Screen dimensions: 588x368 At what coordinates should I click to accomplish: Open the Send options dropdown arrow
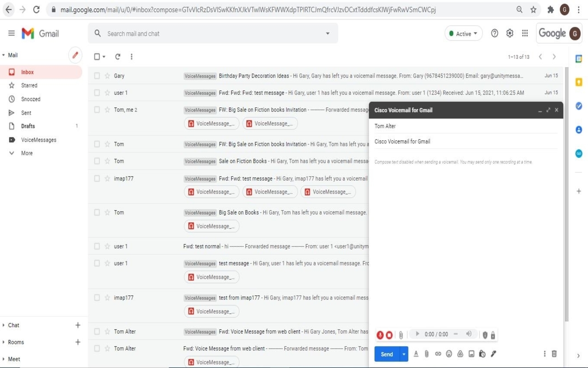pos(403,354)
